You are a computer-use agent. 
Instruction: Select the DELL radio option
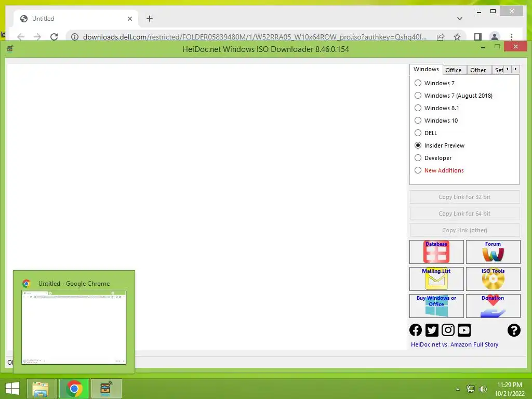pyautogui.click(x=426, y=133)
